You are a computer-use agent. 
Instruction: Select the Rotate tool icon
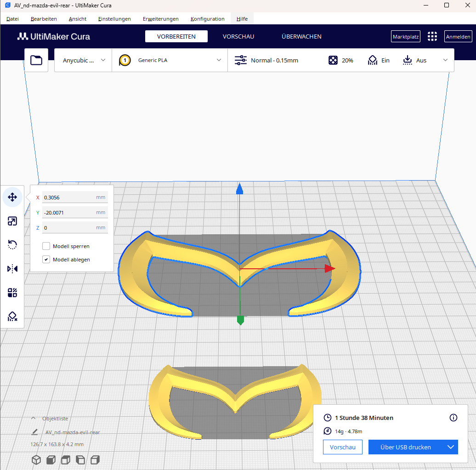(x=12, y=245)
